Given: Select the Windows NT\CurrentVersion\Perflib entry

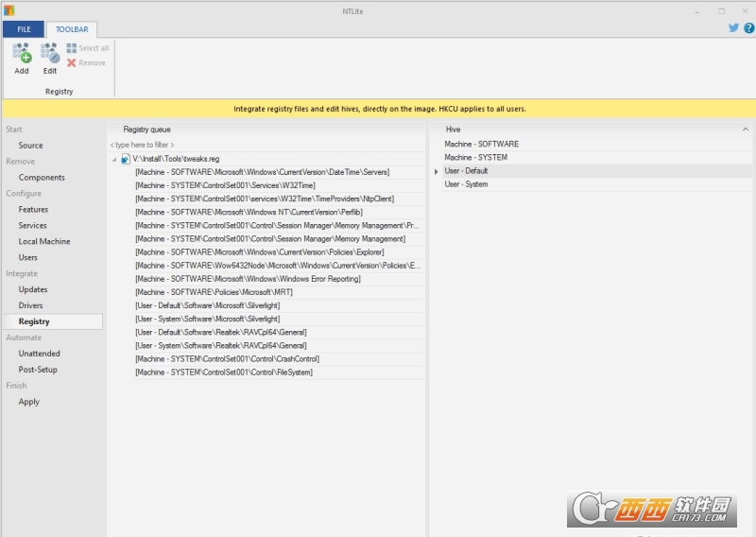Looking at the screenshot, I should click(279, 213).
